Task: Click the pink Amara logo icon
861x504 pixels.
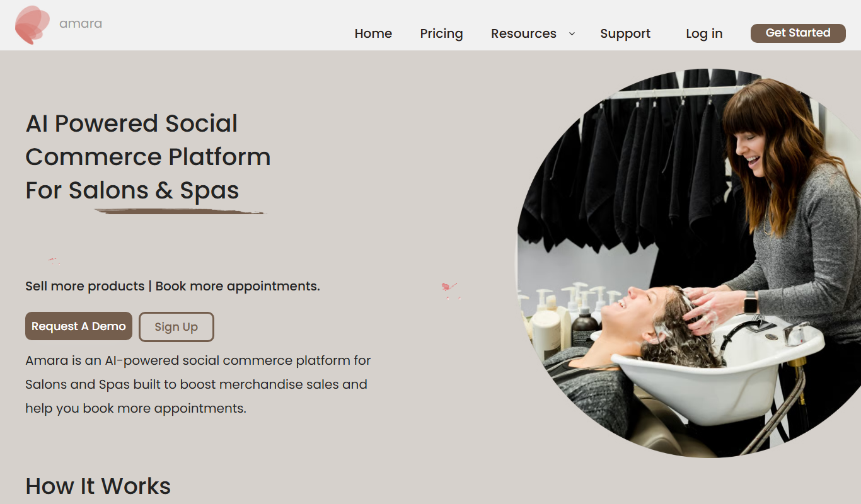Action: coord(32,25)
